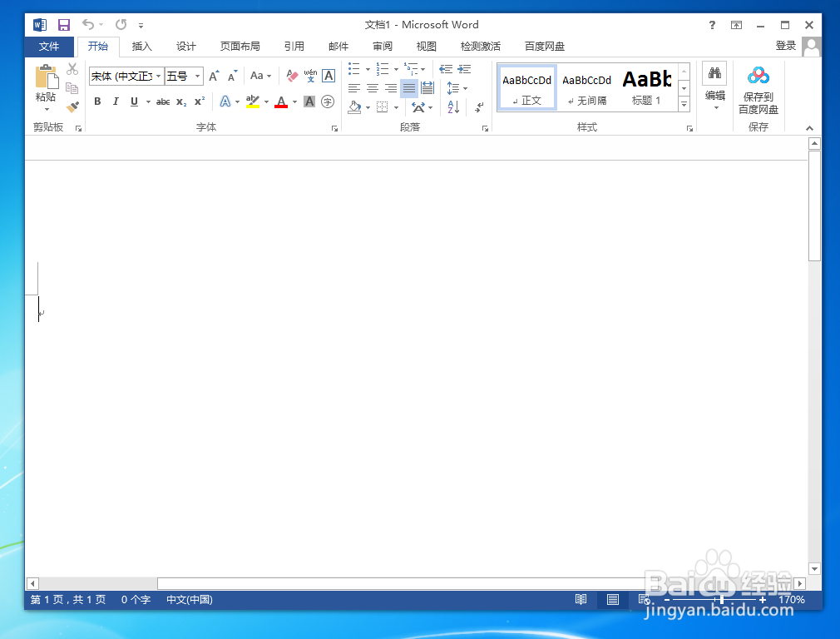
Task: Click the Cut scissors icon
Action: click(x=72, y=69)
